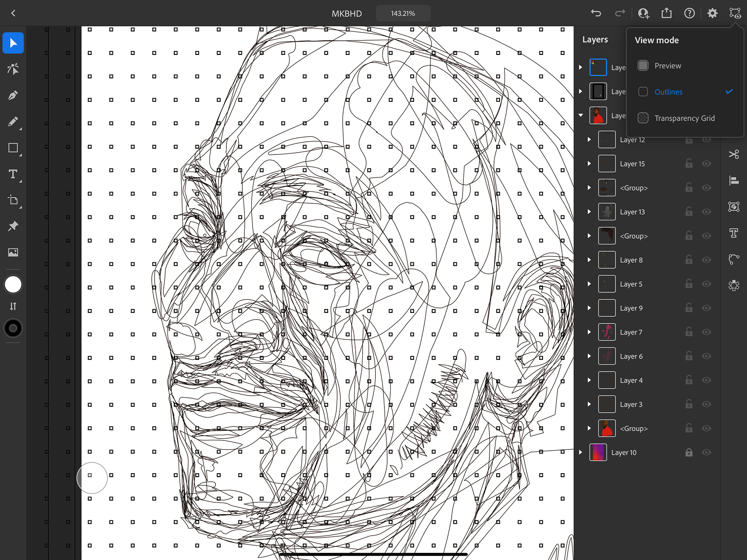
Task: Open the white fill color swatch
Action: tap(13, 284)
